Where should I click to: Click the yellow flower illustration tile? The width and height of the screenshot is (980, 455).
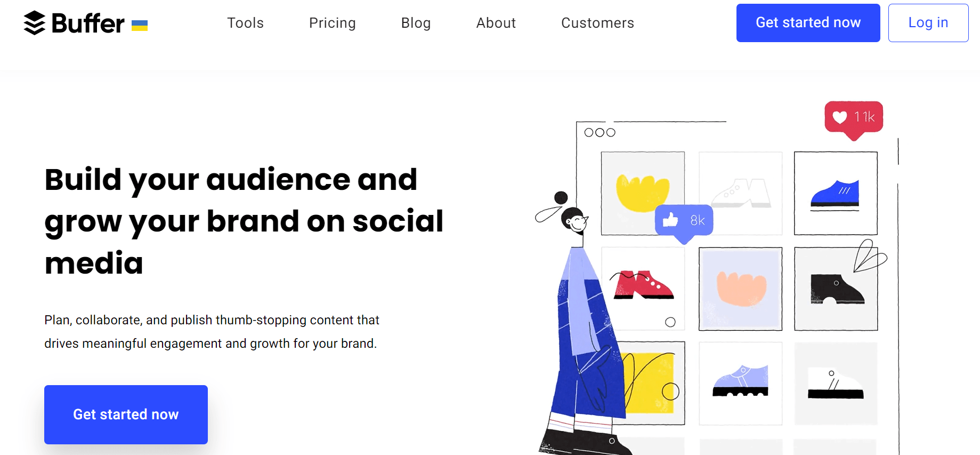point(643,193)
